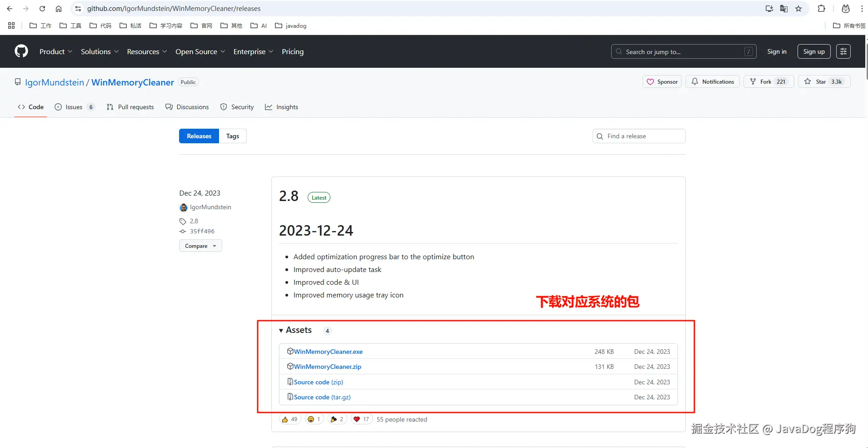Star the WinMemoryCleaner repository
The image size is (868, 448).
pyautogui.click(x=824, y=81)
